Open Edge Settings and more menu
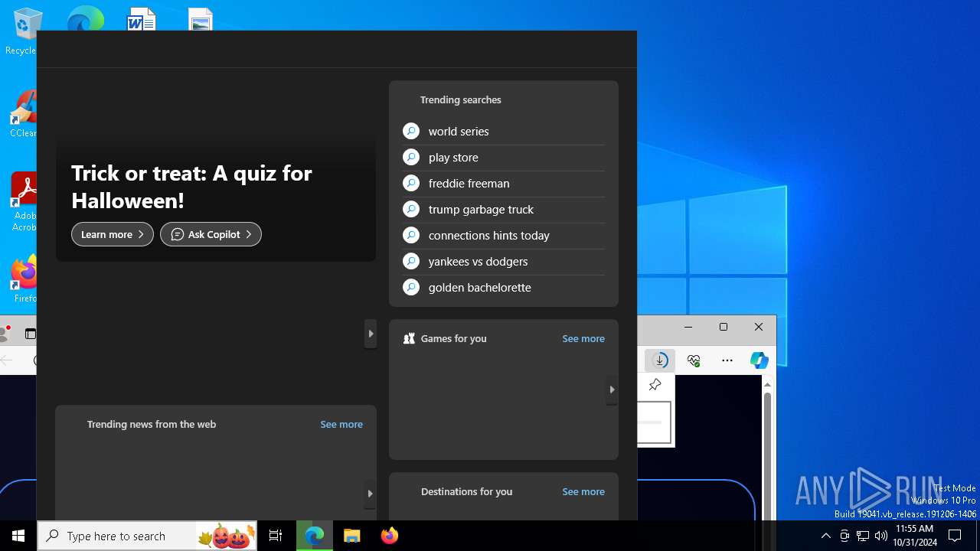Screen dimensions: 980x551 727,360
